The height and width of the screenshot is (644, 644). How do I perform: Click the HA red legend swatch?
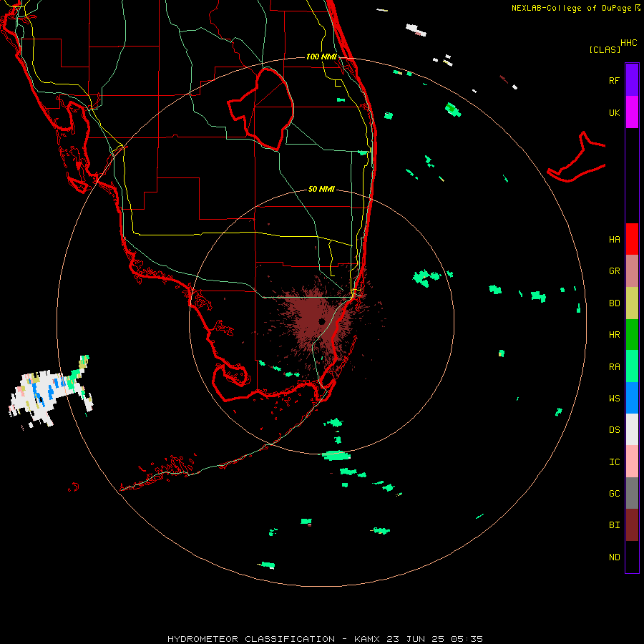[632, 238]
